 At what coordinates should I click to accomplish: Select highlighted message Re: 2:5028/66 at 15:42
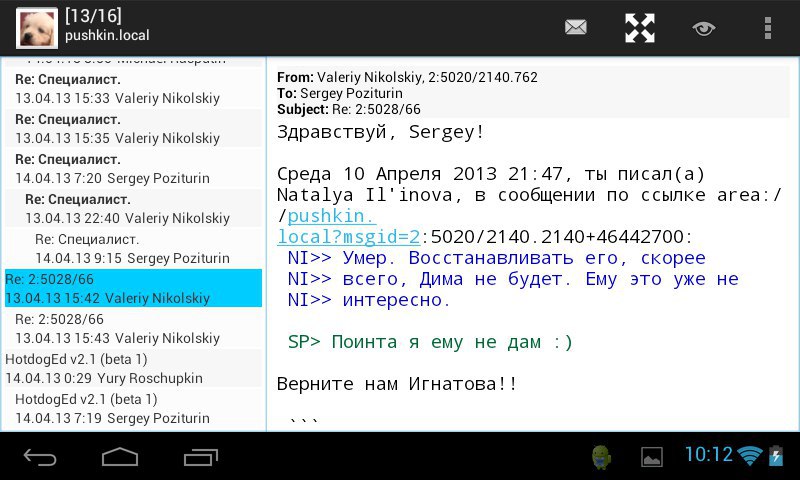click(x=133, y=288)
